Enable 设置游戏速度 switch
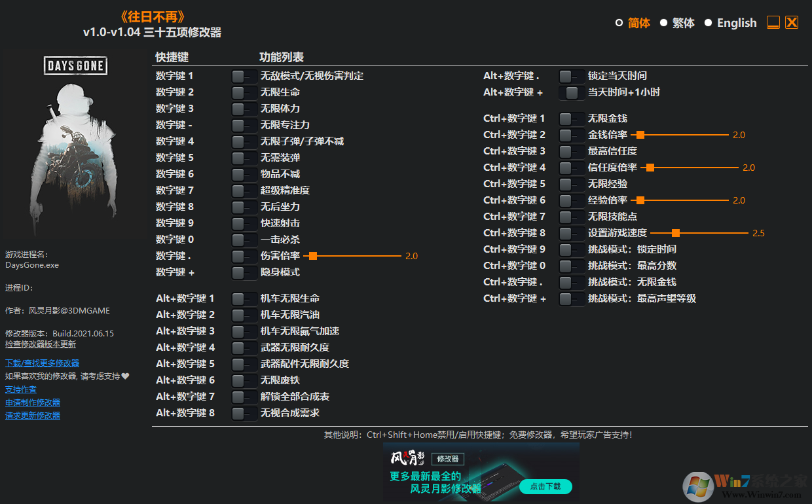The width and height of the screenshot is (812, 504). [x=572, y=233]
